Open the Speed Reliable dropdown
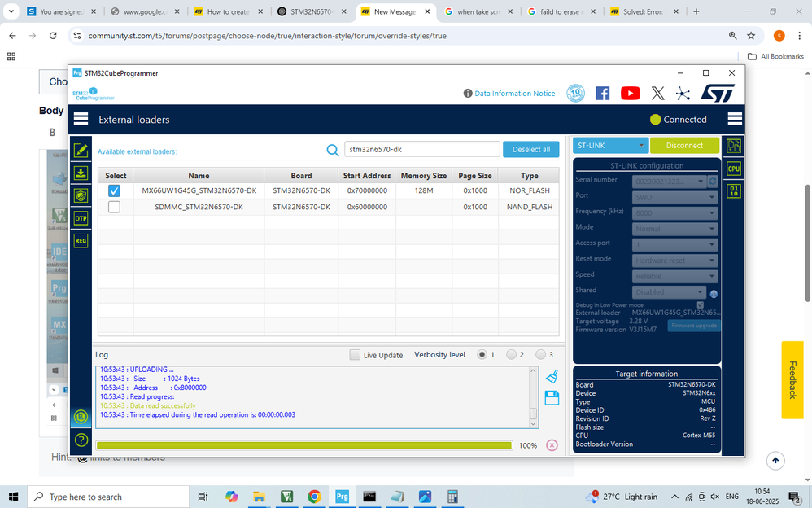This screenshot has width=812, height=508. (674, 276)
